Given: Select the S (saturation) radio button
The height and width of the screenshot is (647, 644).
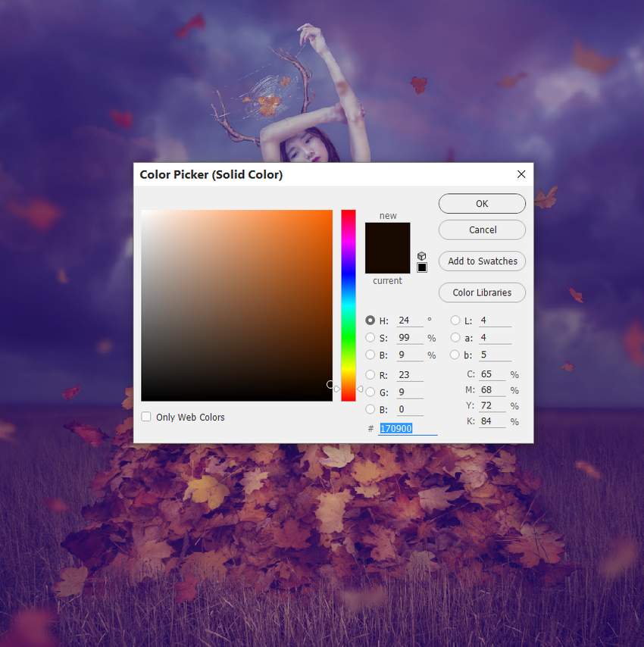Looking at the screenshot, I should coord(370,338).
